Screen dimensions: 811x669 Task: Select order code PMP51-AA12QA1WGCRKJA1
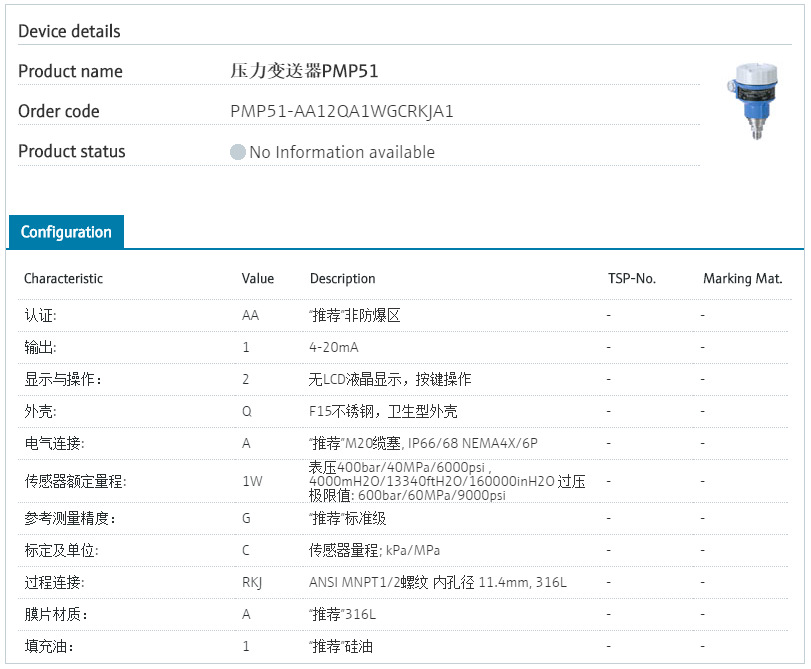tap(342, 111)
